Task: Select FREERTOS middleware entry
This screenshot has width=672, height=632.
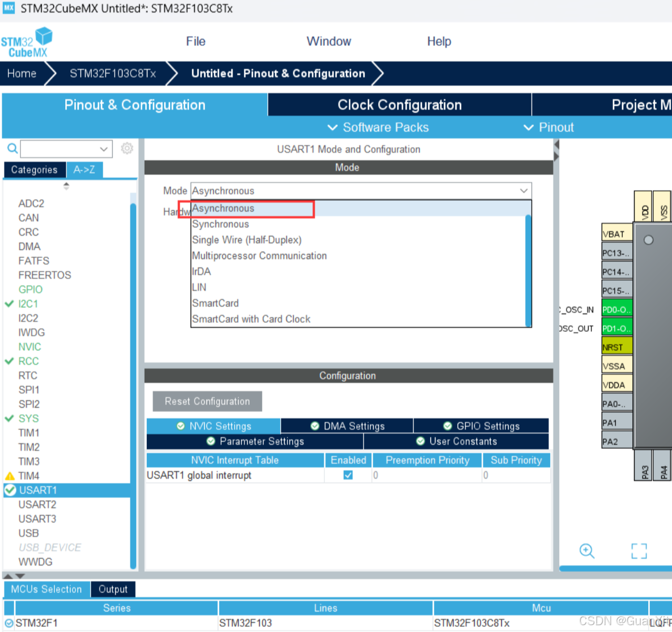Action: point(45,275)
